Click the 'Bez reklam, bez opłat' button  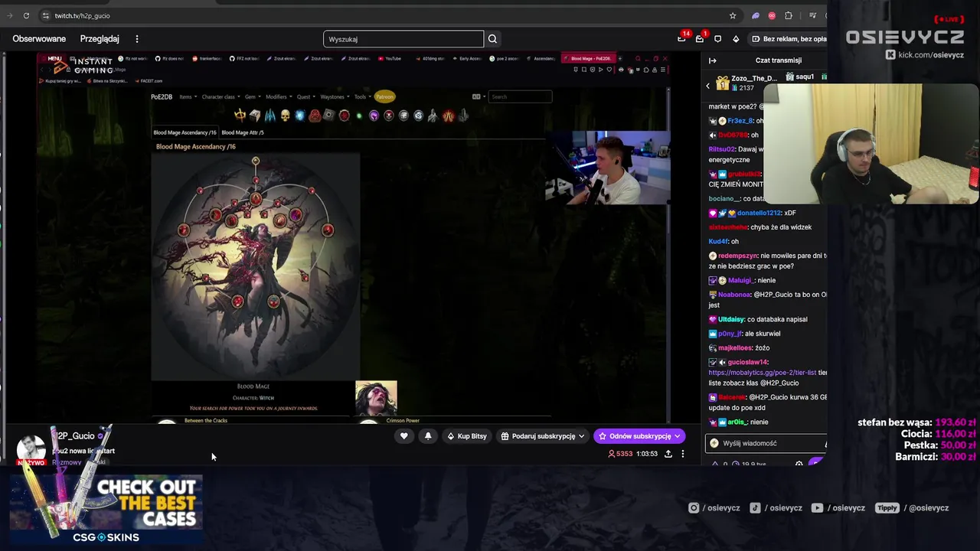789,39
